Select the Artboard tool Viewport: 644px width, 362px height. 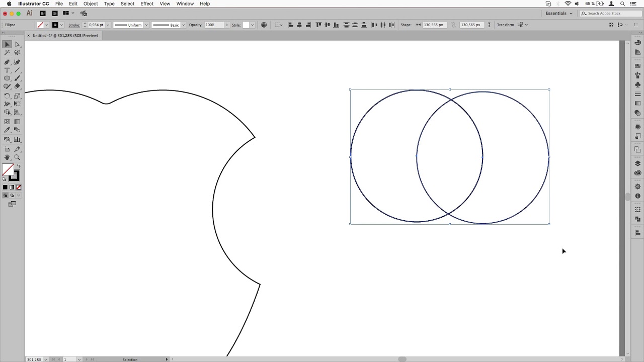tap(7, 149)
